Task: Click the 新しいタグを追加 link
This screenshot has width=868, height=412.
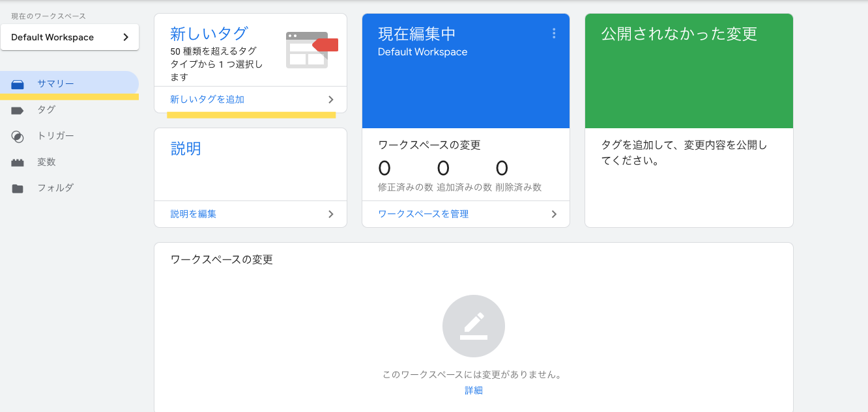Action: click(x=207, y=100)
